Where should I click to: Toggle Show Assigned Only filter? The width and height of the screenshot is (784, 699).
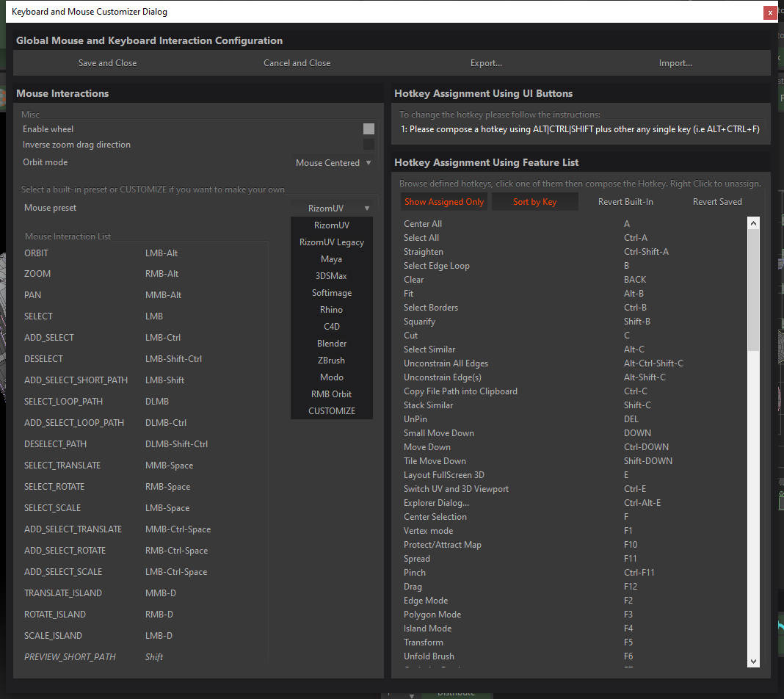click(x=444, y=202)
